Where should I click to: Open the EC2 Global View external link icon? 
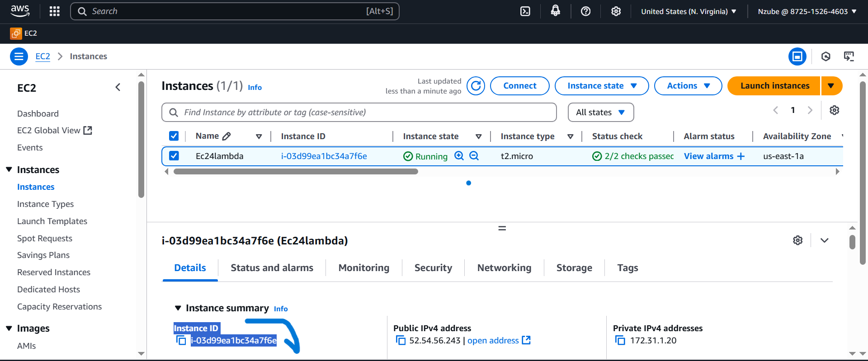(x=88, y=131)
